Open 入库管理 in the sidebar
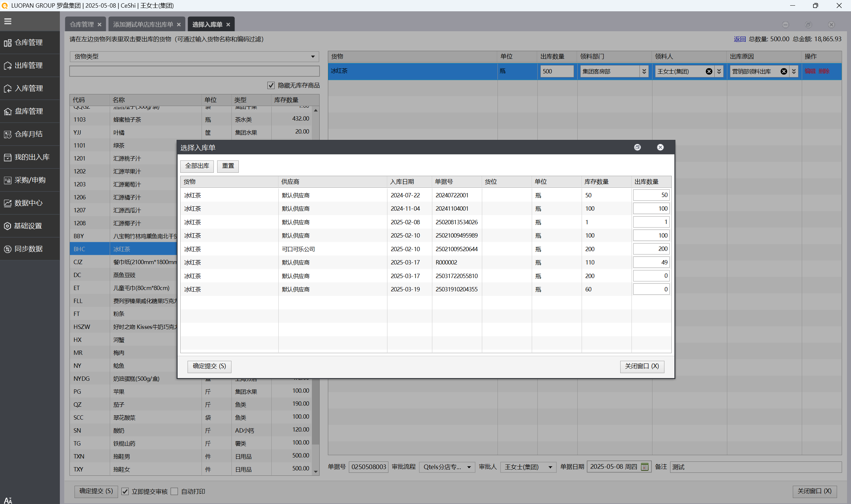The image size is (851, 504). 30,88
